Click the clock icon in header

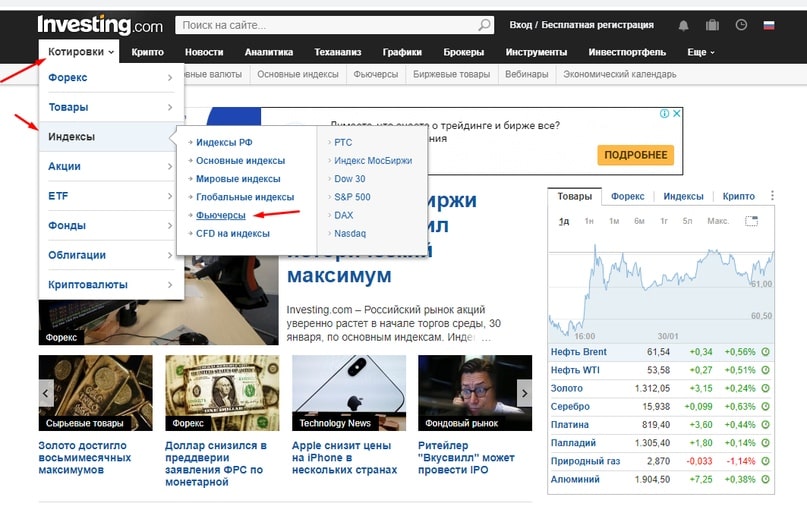[741, 25]
